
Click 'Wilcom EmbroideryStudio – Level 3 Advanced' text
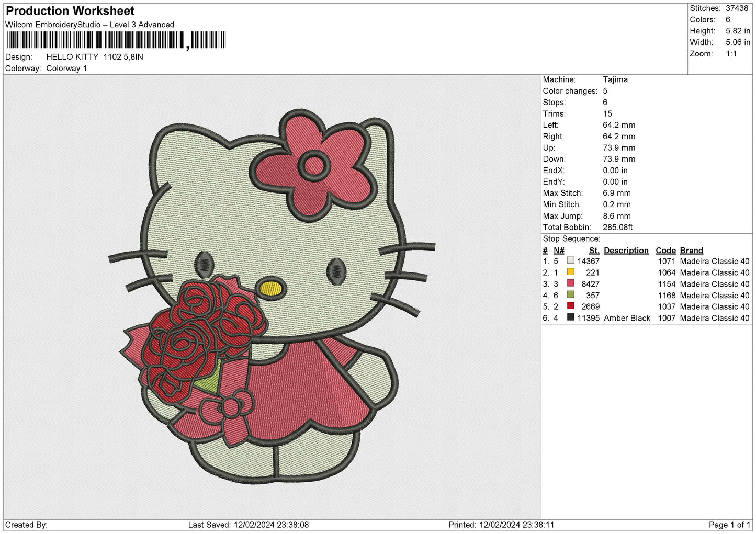point(89,25)
